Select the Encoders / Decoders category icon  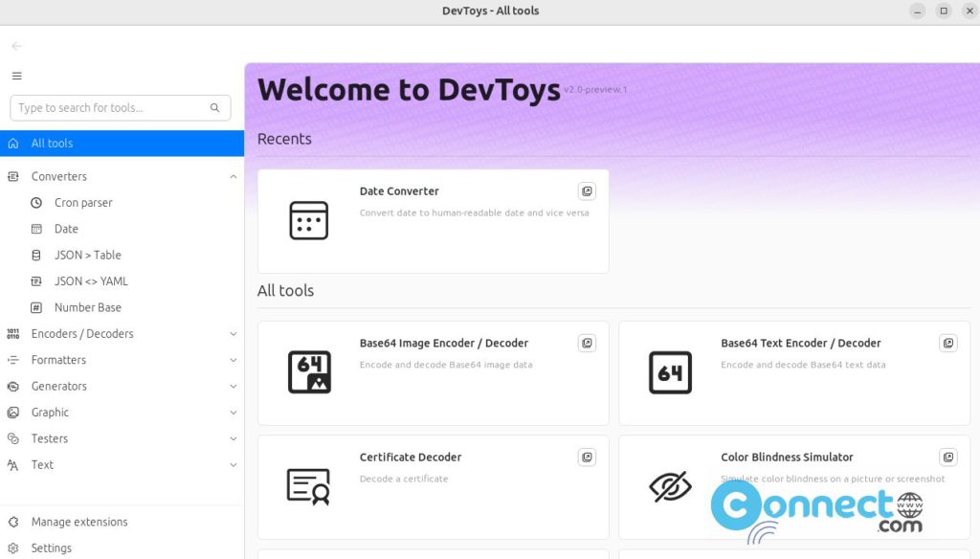[13, 333]
